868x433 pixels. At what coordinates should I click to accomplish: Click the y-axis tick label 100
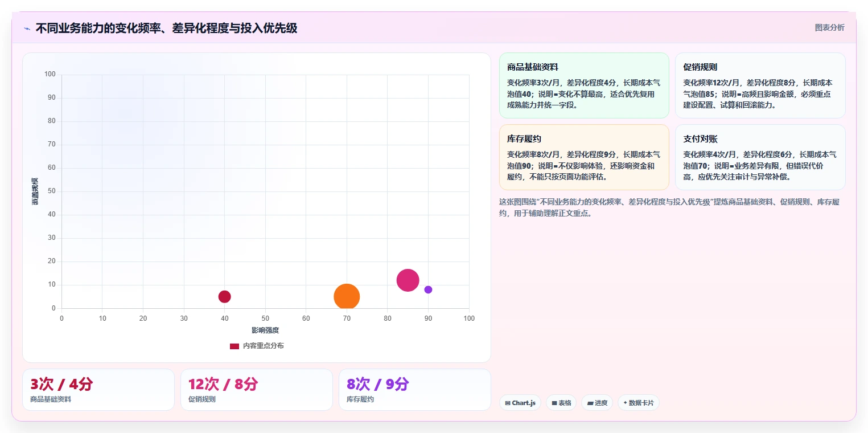[50, 74]
